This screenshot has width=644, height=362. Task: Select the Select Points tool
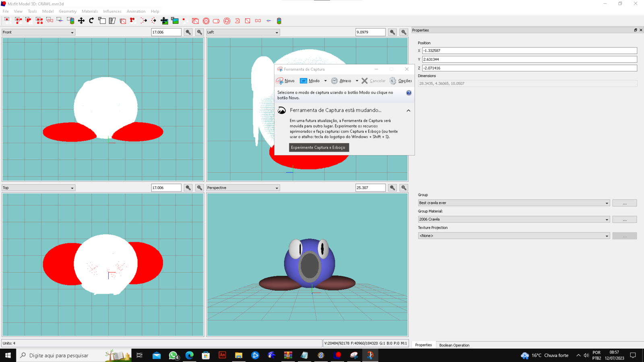pos(60,21)
